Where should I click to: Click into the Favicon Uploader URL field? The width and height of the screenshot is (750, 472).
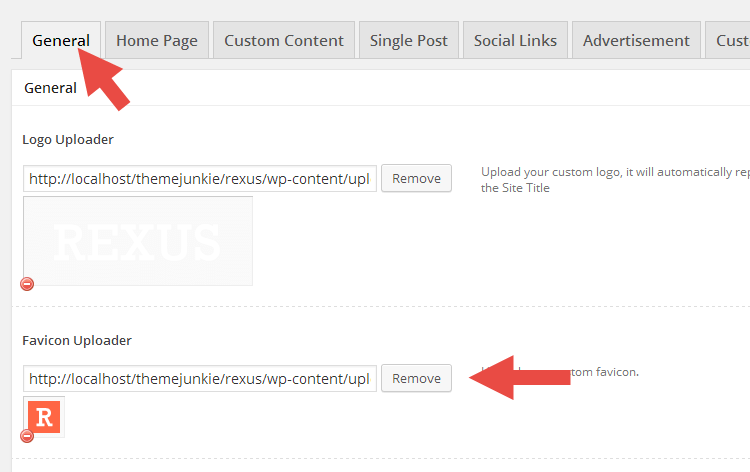pyautogui.click(x=200, y=379)
